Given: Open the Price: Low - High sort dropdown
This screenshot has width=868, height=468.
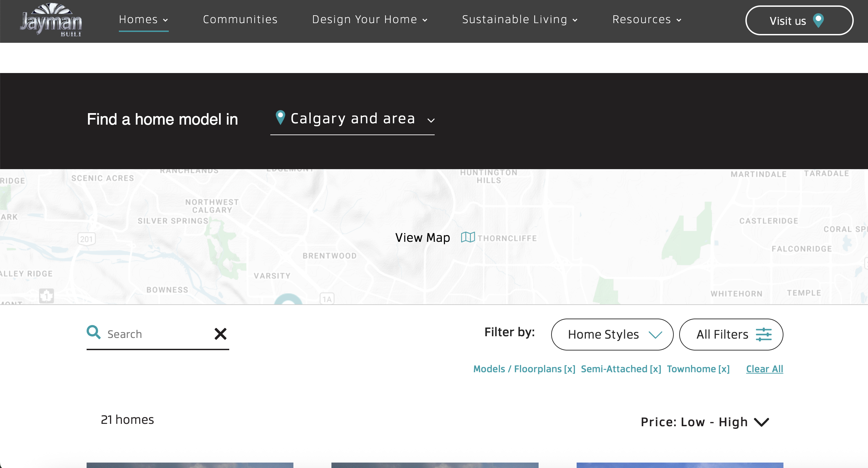Looking at the screenshot, I should pos(705,422).
